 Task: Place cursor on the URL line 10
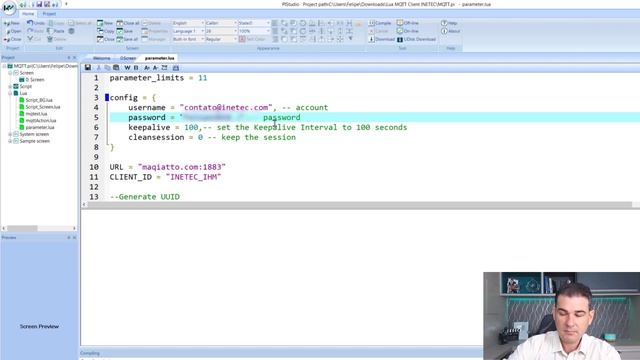pos(167,167)
